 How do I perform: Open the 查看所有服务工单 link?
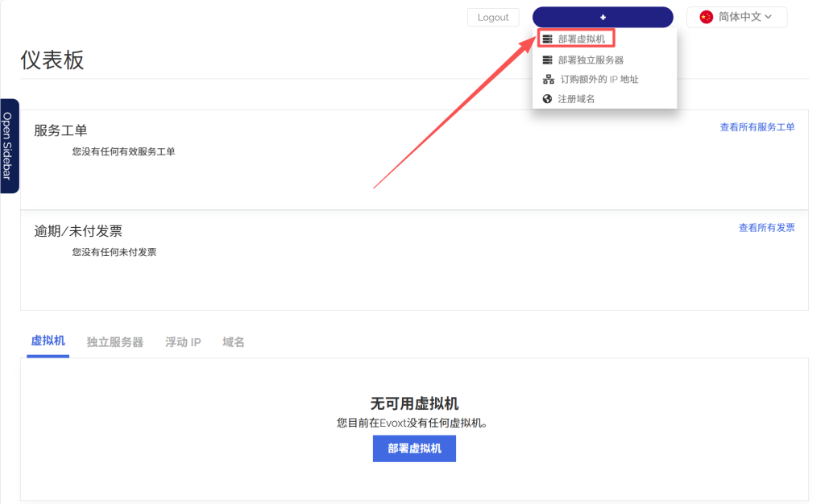click(x=757, y=127)
